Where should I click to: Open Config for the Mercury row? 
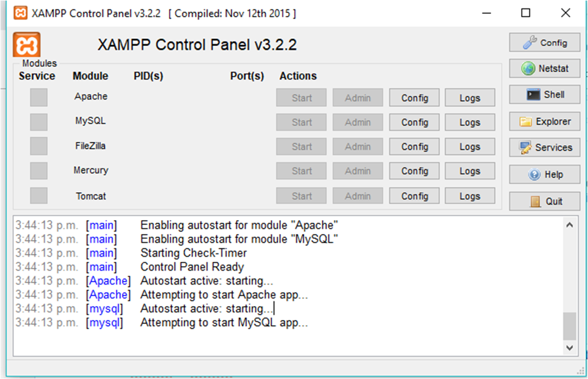[414, 171]
